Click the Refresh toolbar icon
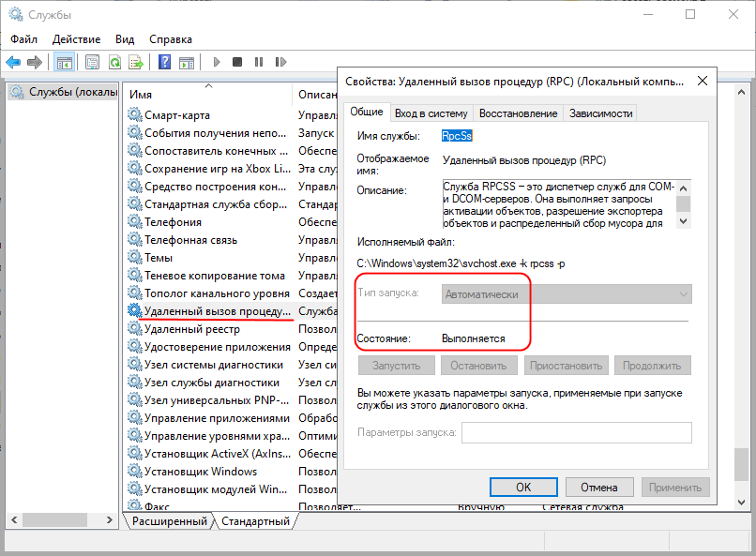756x556 pixels. point(114,63)
